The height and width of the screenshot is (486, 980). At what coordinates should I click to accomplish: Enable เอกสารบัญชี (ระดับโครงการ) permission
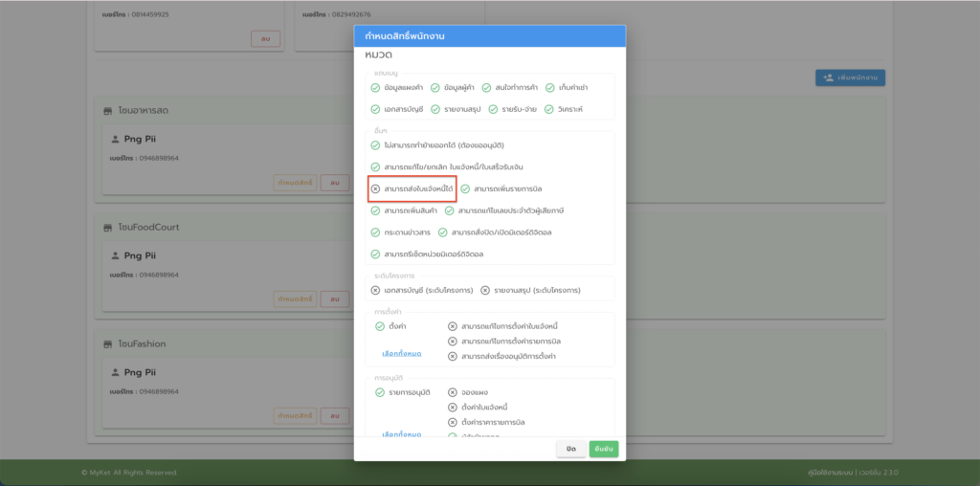pos(376,290)
